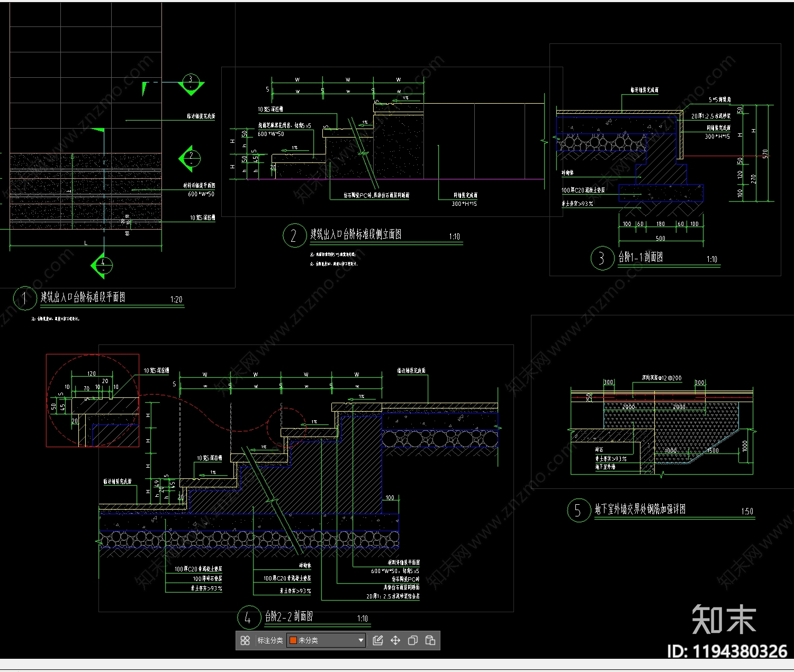Click the orange 未分类 color swatch

point(293,640)
